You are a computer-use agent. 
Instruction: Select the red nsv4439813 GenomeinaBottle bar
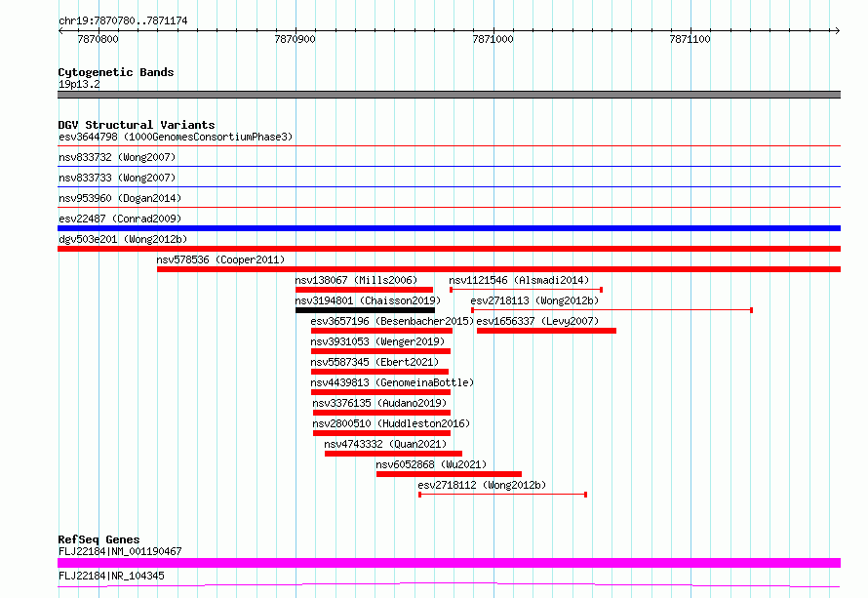click(x=381, y=392)
